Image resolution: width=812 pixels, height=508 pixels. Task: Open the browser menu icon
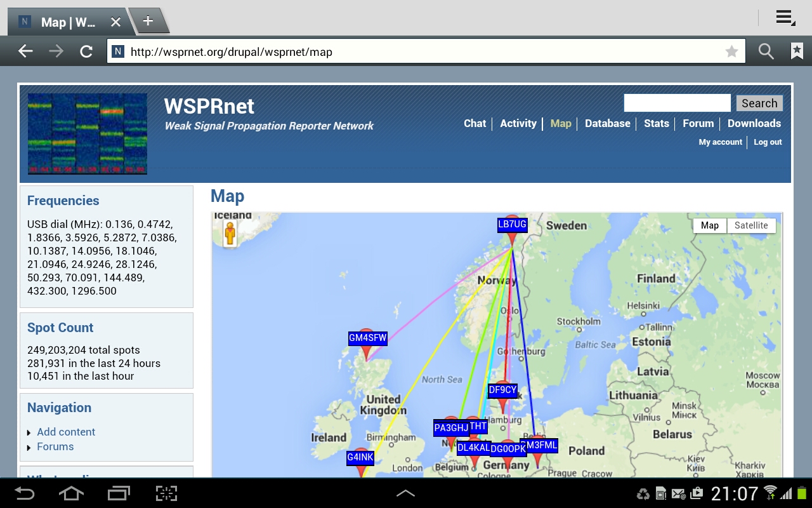click(x=785, y=18)
